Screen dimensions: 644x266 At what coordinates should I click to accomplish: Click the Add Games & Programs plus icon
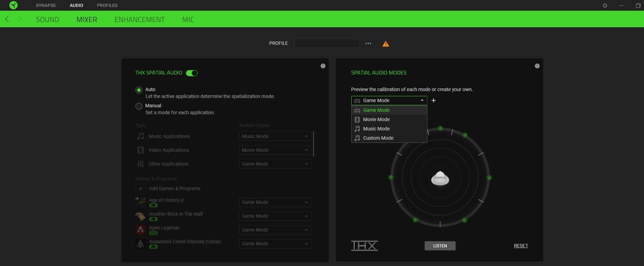pyautogui.click(x=140, y=189)
